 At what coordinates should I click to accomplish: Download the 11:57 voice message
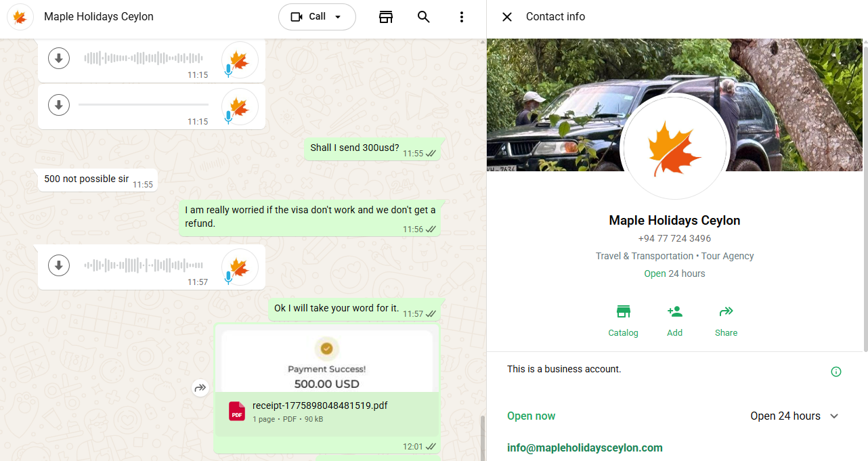point(59,265)
